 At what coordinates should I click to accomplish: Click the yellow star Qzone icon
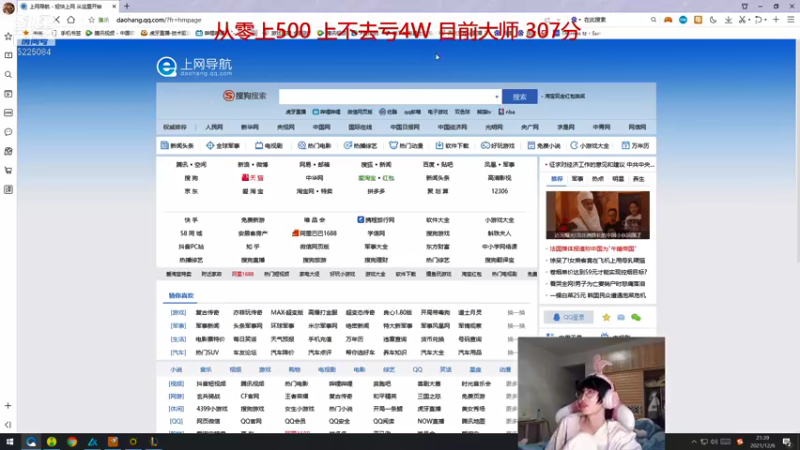click(606, 317)
